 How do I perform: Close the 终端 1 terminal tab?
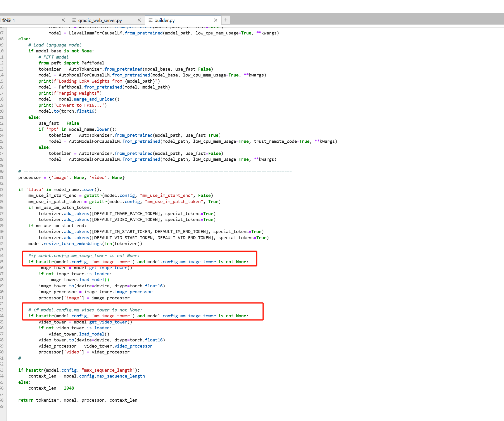(x=63, y=20)
